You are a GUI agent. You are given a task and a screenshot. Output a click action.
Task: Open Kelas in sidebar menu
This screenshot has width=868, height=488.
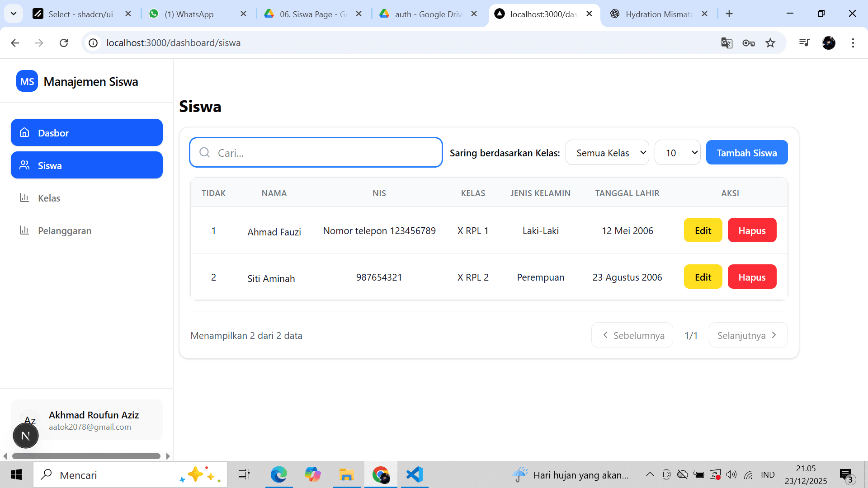(x=87, y=198)
